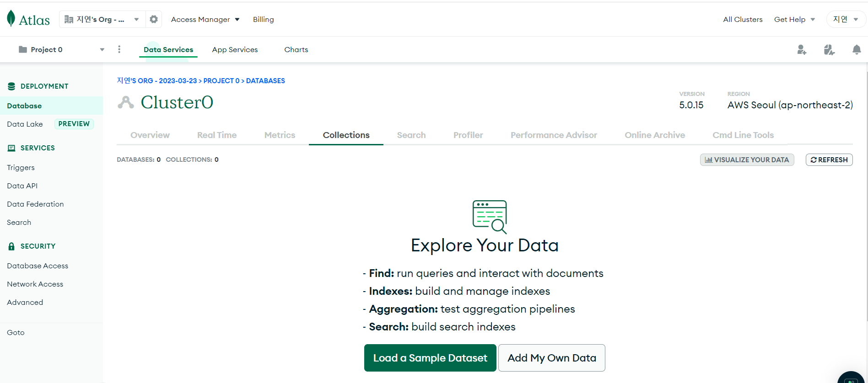Click Load a Sample Dataset
This screenshot has width=868, height=383.
[x=430, y=358]
